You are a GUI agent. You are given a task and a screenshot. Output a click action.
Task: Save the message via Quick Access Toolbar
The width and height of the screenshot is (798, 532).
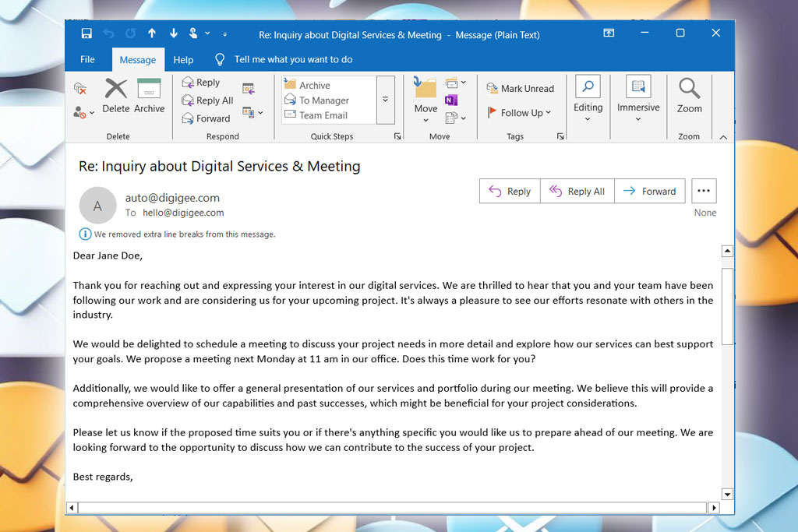coord(87,33)
